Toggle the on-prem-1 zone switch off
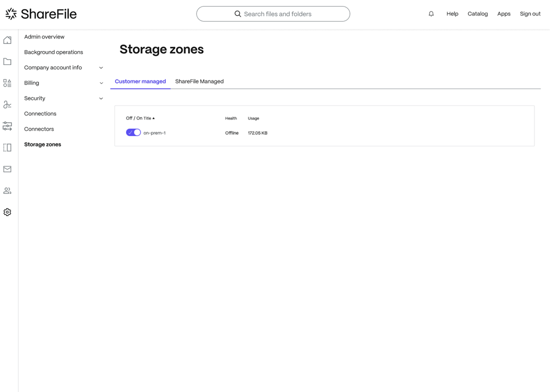Image resolution: width=550 pixels, height=392 pixels. click(x=133, y=132)
